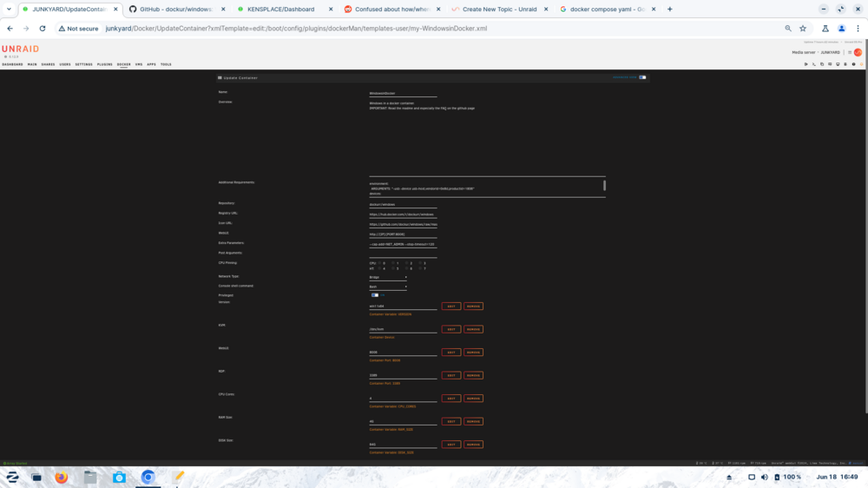Bookmark this page with the star icon
868x488 pixels.
[x=803, y=29]
